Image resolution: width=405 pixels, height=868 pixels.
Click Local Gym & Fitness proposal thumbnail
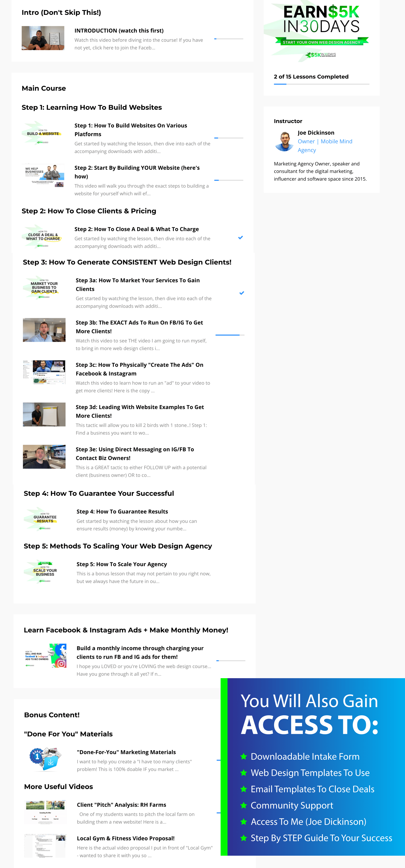pos(46,846)
